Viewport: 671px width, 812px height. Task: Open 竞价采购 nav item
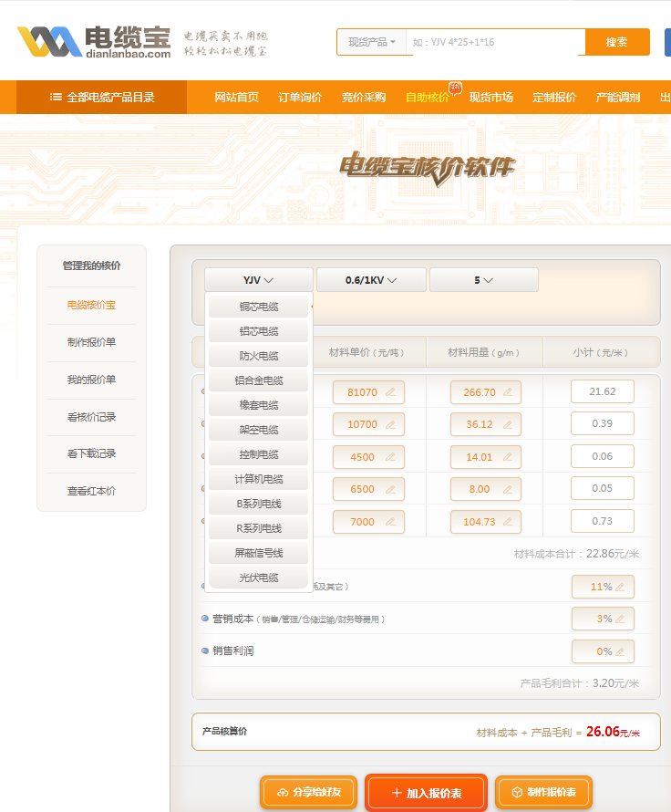(364, 98)
